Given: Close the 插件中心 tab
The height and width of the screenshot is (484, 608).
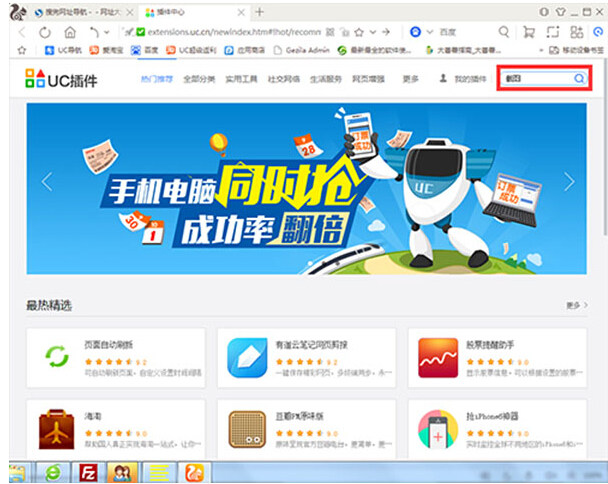Looking at the screenshot, I should 241,12.
